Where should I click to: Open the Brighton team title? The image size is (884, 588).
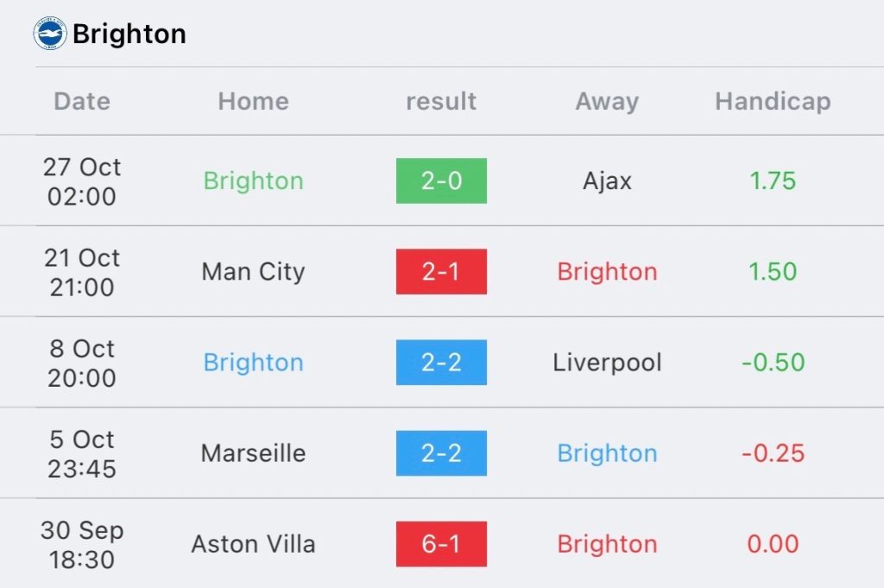tap(129, 34)
